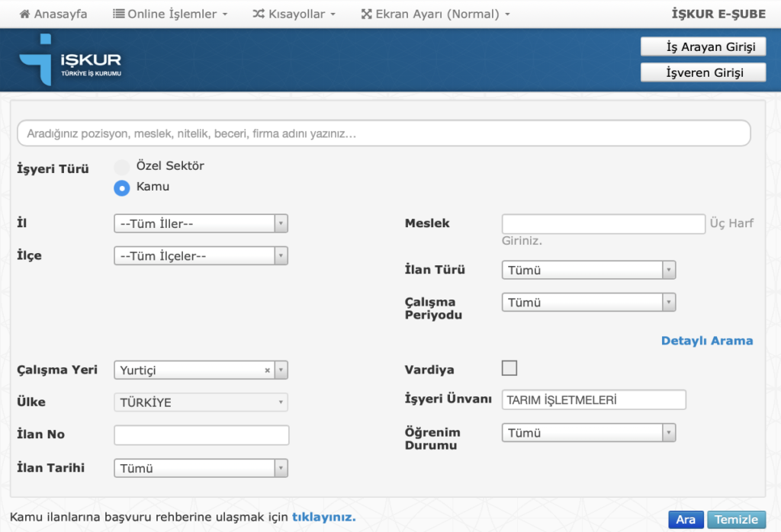Expand the İlçe dropdown list
This screenshot has width=781, height=532.
201,256
